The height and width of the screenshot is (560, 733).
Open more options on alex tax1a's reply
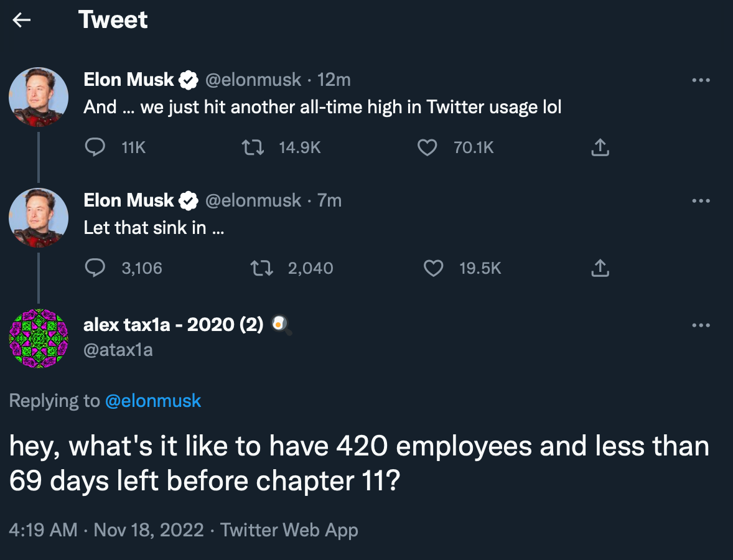point(701,325)
